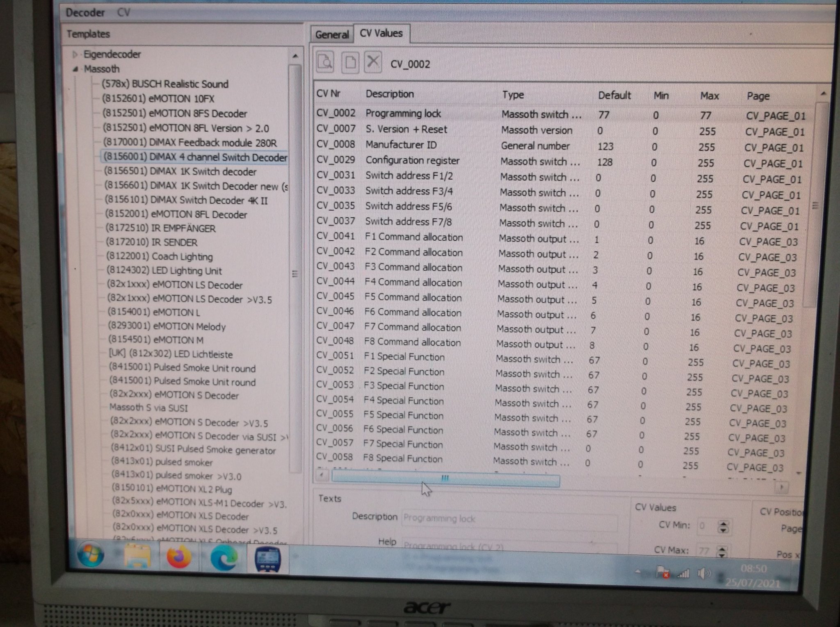Select BUSCH Realistic Sound template
The image size is (840, 627).
click(x=165, y=84)
